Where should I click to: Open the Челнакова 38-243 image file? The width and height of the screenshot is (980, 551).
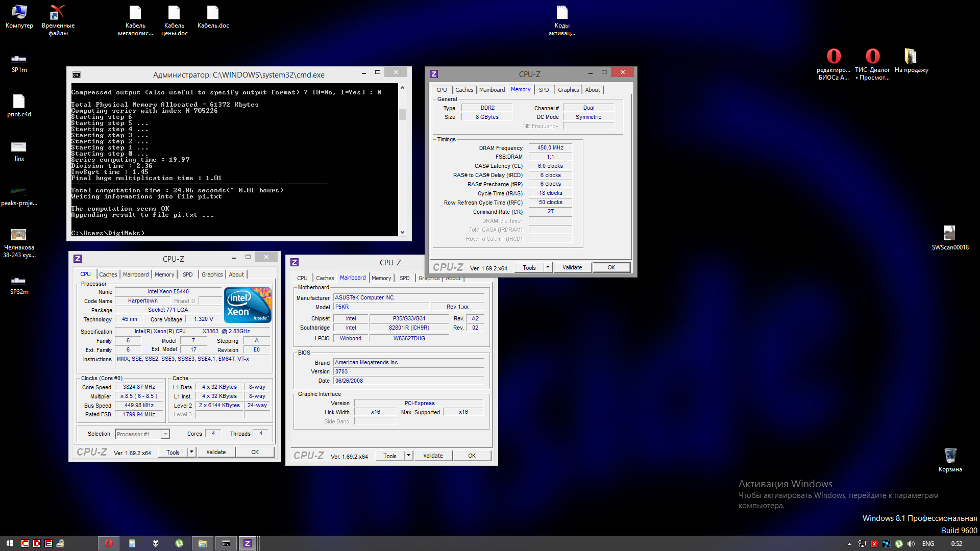coord(19,243)
